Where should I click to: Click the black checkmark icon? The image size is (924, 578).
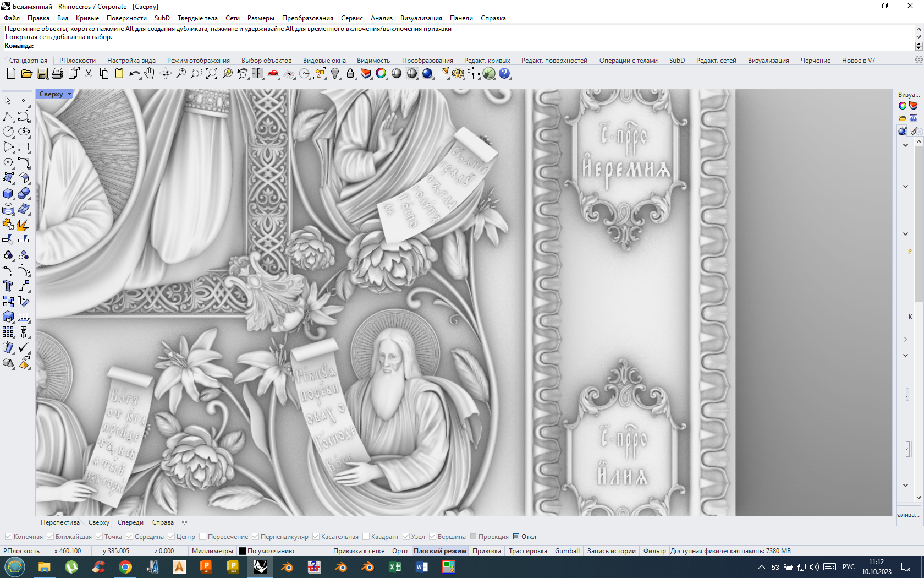pos(24,347)
